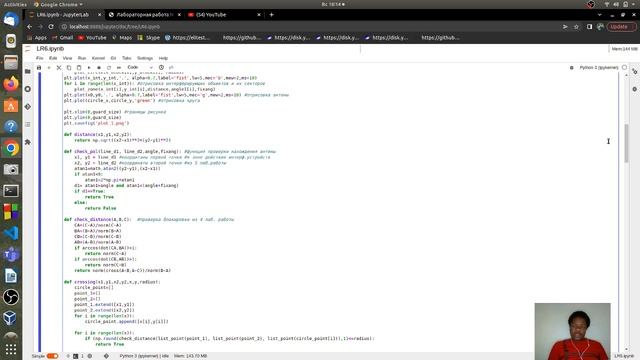Open the running kernels panel in left sidebar

(28, 89)
